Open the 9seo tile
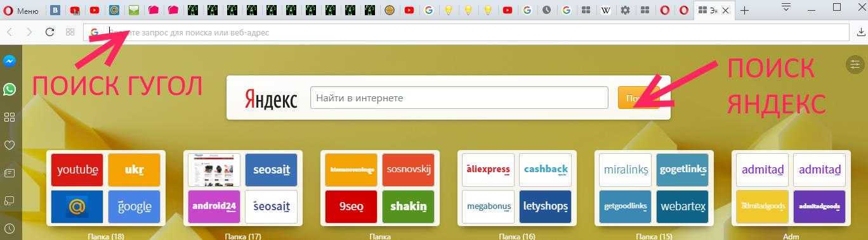The width and height of the screenshot is (868, 240). coord(351,206)
